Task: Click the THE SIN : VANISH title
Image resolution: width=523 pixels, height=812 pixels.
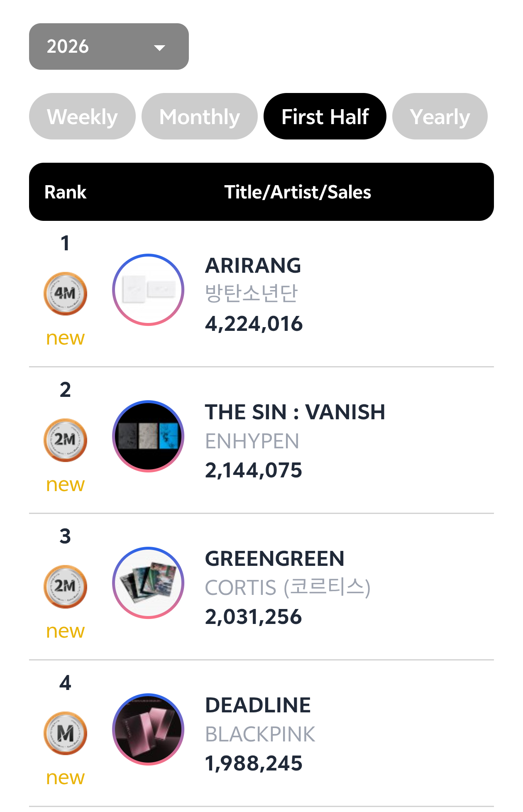Action: pos(295,412)
